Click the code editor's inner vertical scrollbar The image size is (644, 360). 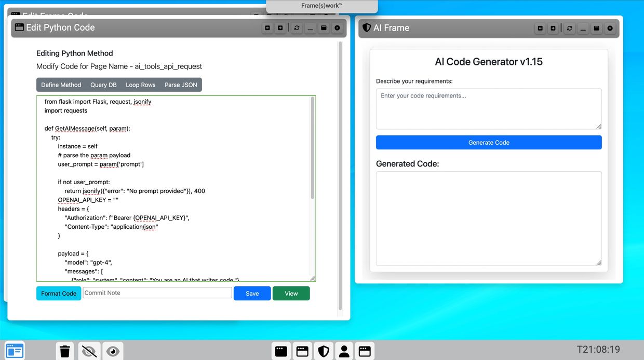click(312, 148)
